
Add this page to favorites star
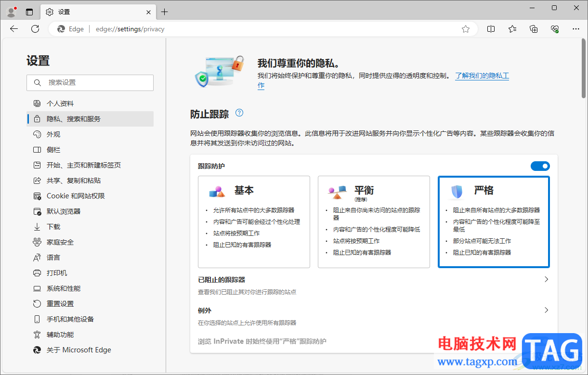pos(466,29)
